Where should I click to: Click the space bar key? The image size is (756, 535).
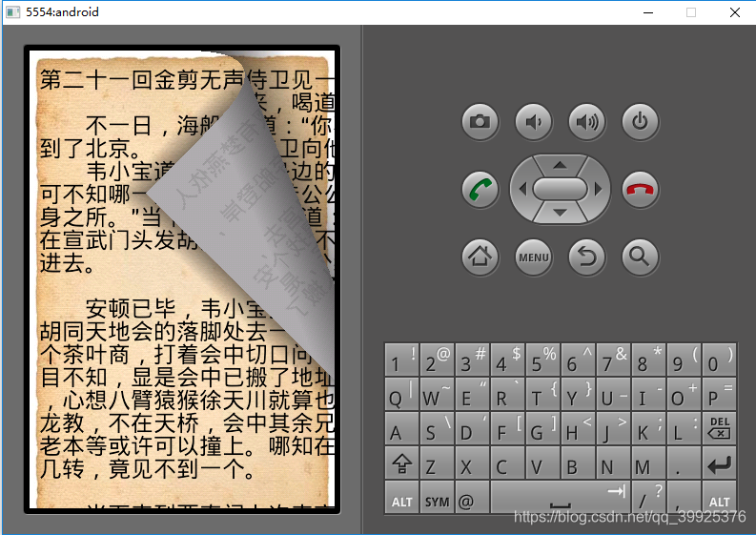pyautogui.click(x=561, y=497)
